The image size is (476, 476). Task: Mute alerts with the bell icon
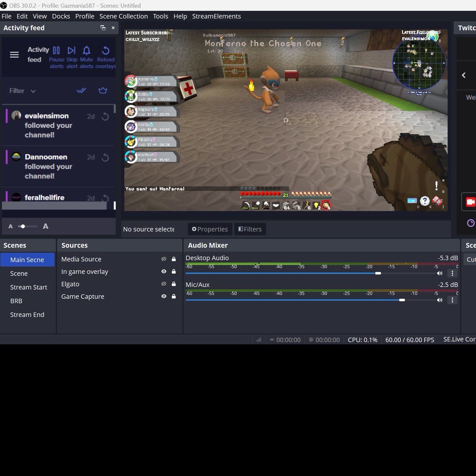[x=86, y=58]
